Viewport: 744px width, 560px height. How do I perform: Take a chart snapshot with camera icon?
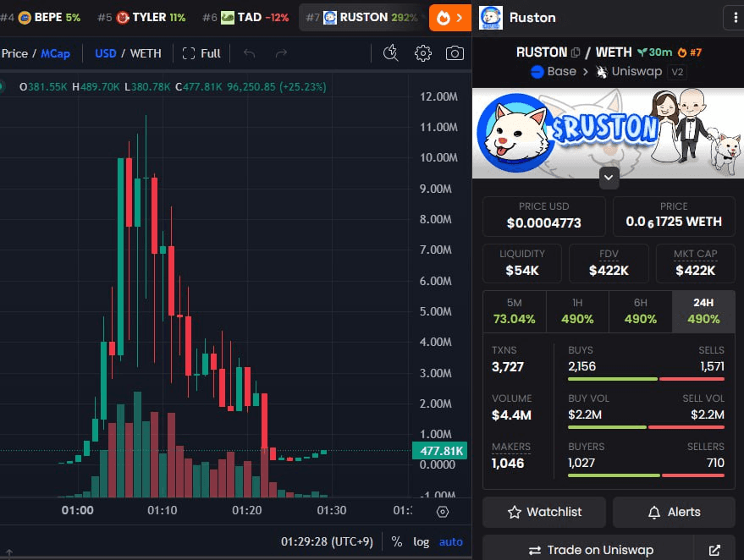(455, 53)
